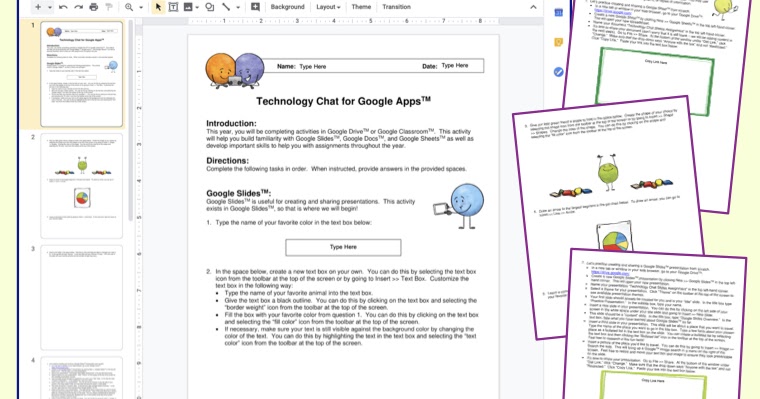Select slide 1 thumbnail in the filmstrip
The height and width of the screenshot is (399, 760).
point(81,74)
